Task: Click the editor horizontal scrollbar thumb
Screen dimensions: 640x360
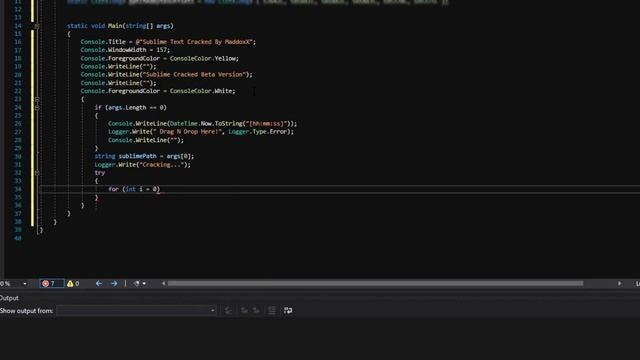Action: 376,283
